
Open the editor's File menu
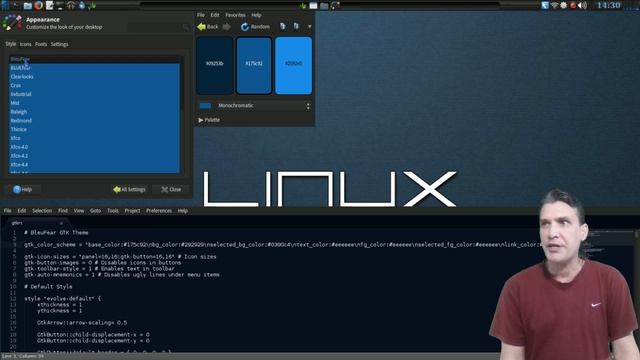pos(7,211)
